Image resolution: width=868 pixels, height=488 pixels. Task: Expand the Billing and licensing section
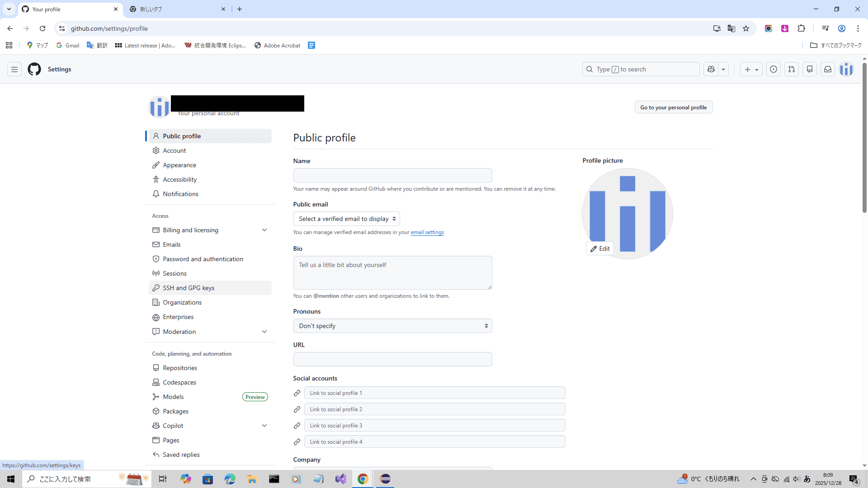coord(264,230)
